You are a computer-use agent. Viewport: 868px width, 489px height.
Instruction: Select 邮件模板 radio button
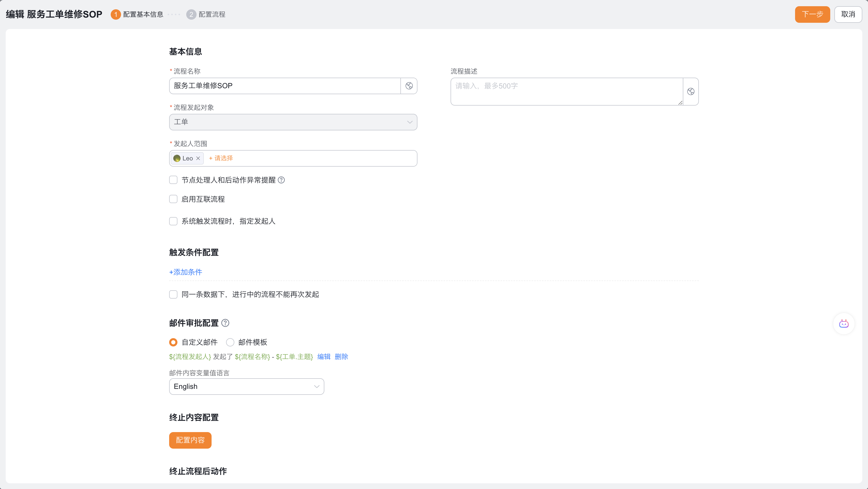tap(230, 342)
